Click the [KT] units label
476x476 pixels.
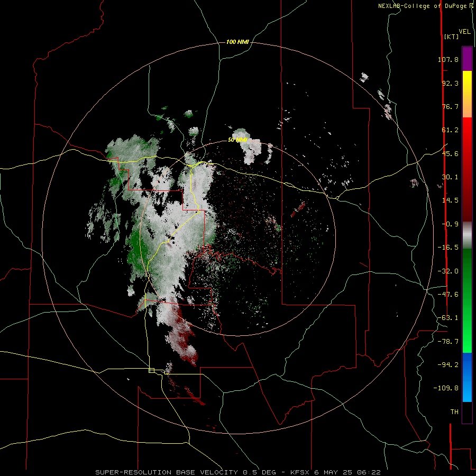[452, 36]
